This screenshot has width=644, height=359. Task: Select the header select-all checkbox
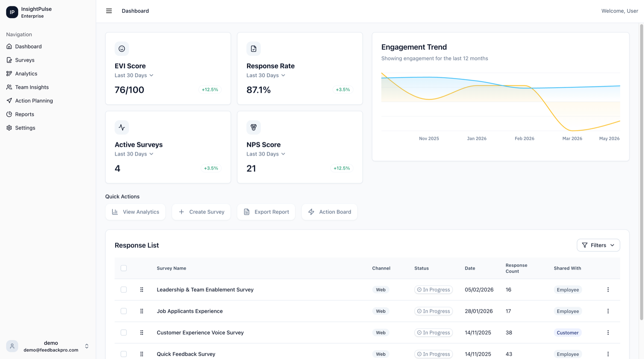pos(124,268)
